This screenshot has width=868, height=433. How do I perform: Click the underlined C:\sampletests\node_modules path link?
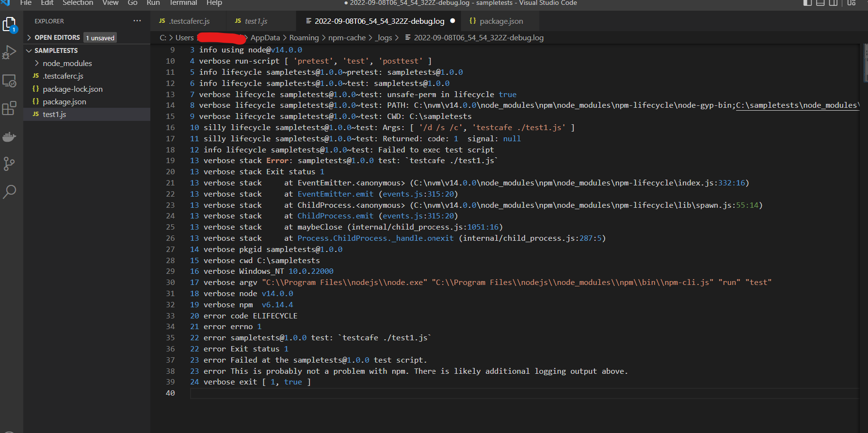click(x=798, y=105)
